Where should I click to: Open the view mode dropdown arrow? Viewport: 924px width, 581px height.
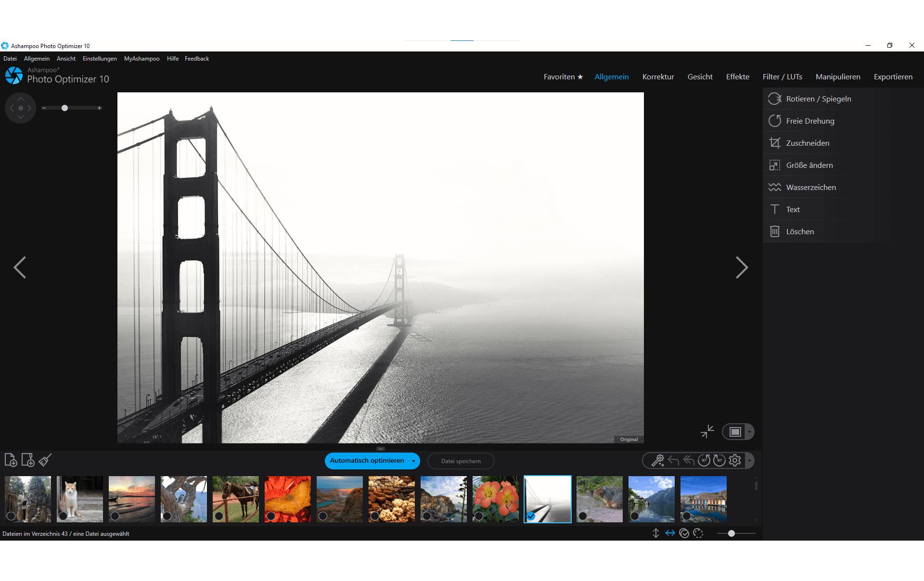point(749,432)
